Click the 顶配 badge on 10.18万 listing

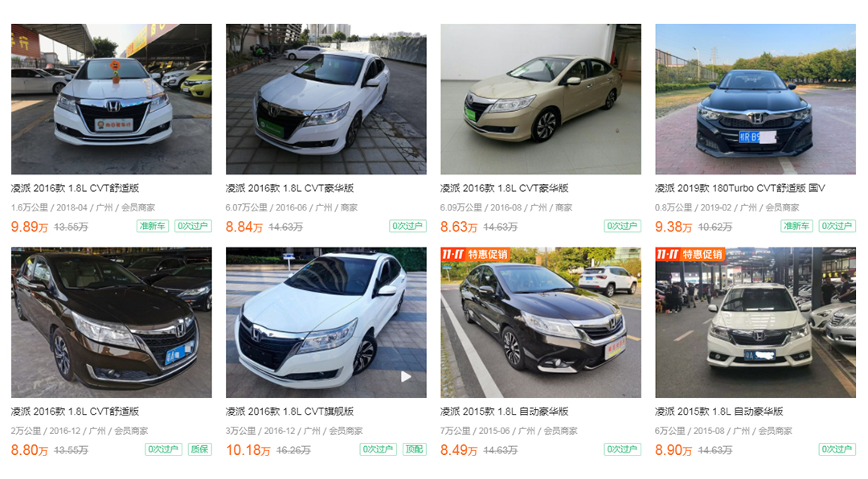[414, 449]
